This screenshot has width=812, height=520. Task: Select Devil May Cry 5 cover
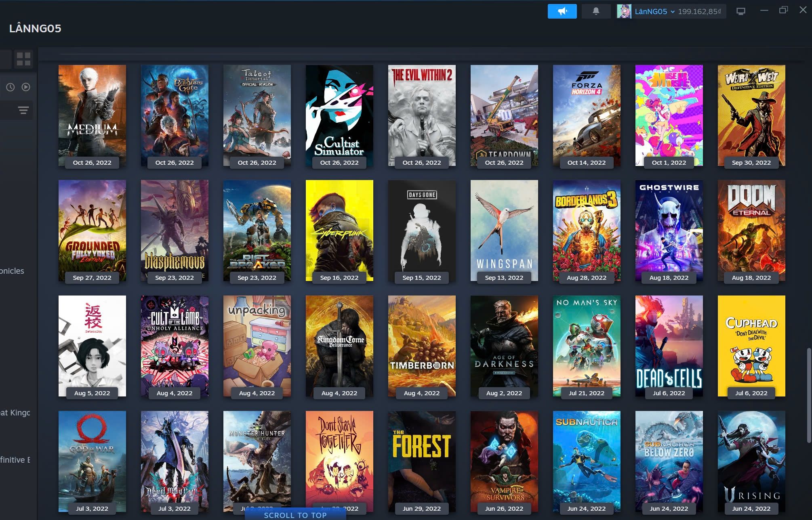[x=175, y=461]
